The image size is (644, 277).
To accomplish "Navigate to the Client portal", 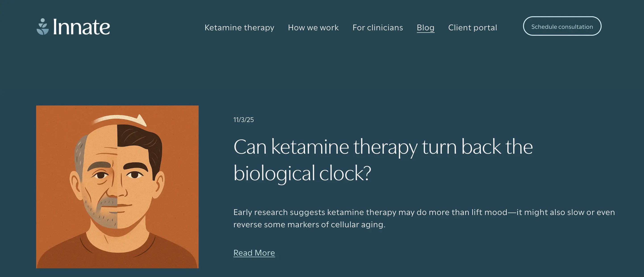I will tap(472, 27).
